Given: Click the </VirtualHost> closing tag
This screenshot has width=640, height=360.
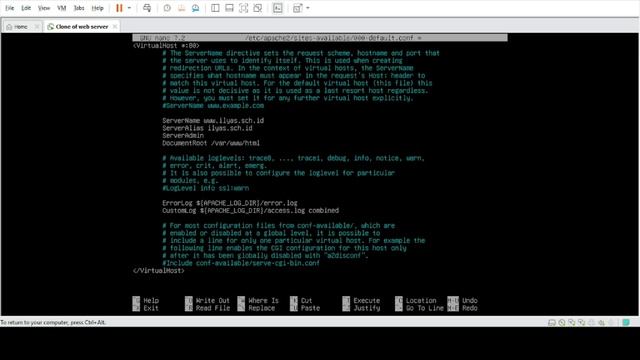Looking at the screenshot, I should click(158, 271).
